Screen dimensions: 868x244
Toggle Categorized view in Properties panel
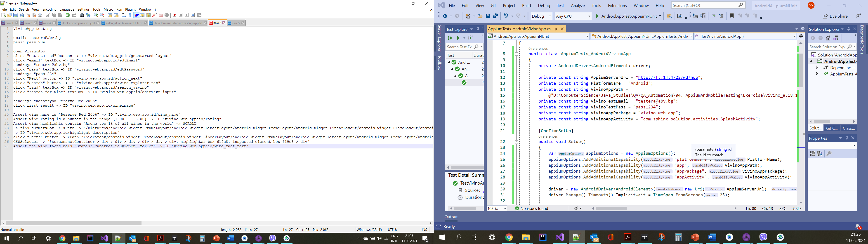[x=812, y=154]
